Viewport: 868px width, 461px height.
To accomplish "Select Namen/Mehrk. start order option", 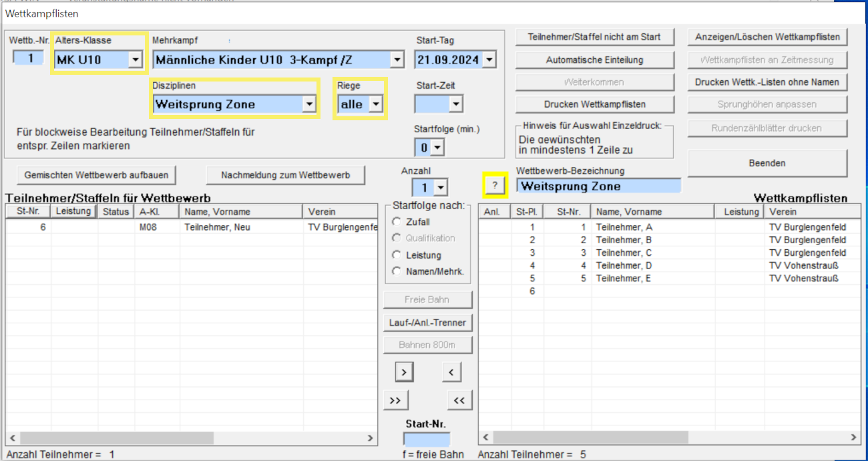I will click(x=397, y=271).
